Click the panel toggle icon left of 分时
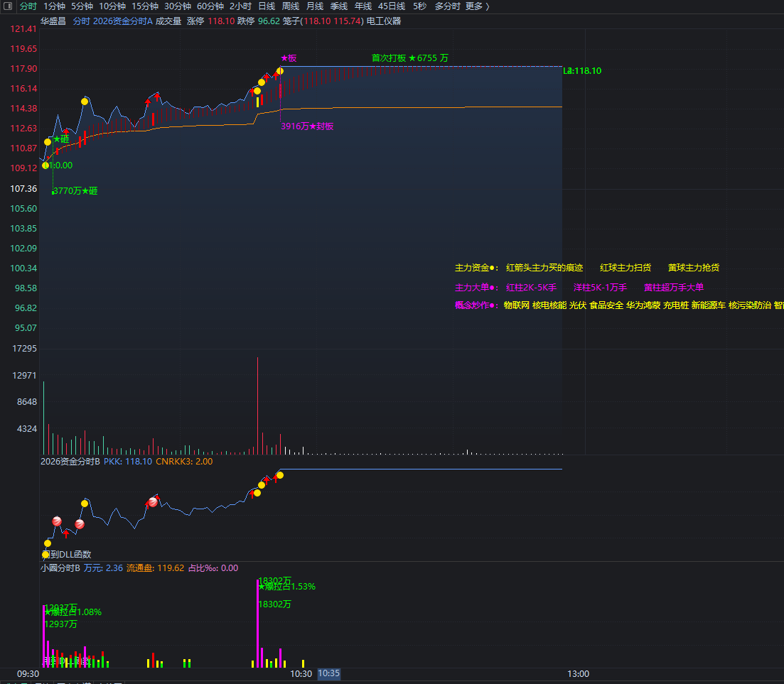This screenshot has width=784, height=684. pyautogui.click(x=8, y=6)
